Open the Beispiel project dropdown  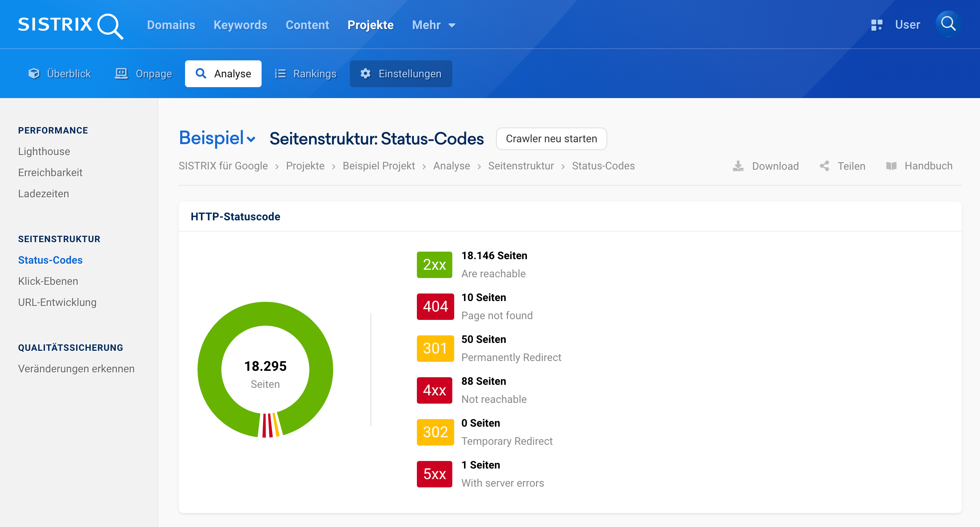tap(217, 138)
